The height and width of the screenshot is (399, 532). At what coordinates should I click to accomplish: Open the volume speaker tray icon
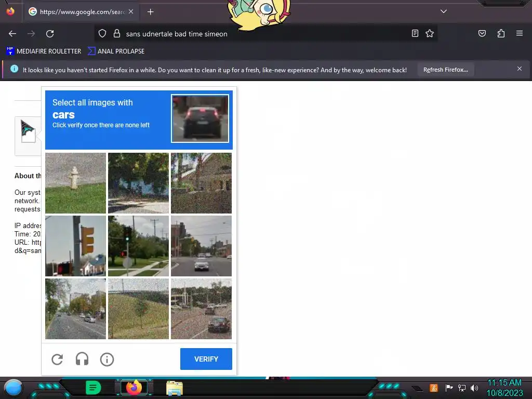coord(474,388)
